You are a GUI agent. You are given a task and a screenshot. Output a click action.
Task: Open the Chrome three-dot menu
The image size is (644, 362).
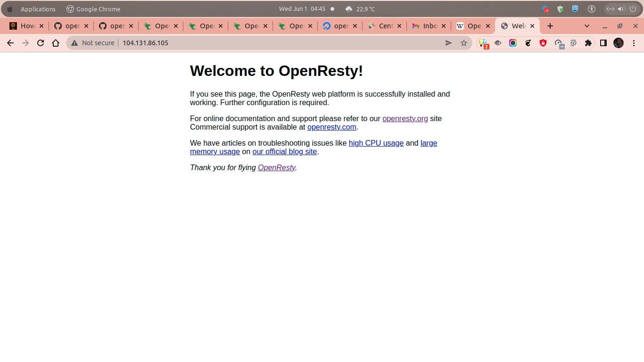point(634,43)
